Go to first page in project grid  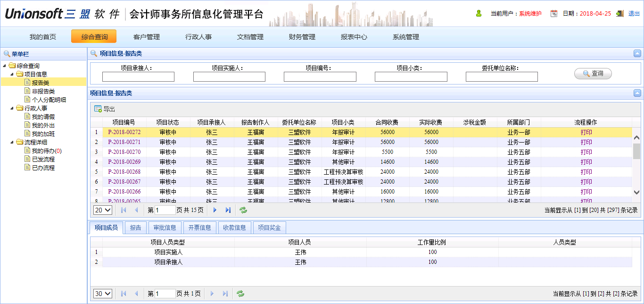(x=124, y=210)
